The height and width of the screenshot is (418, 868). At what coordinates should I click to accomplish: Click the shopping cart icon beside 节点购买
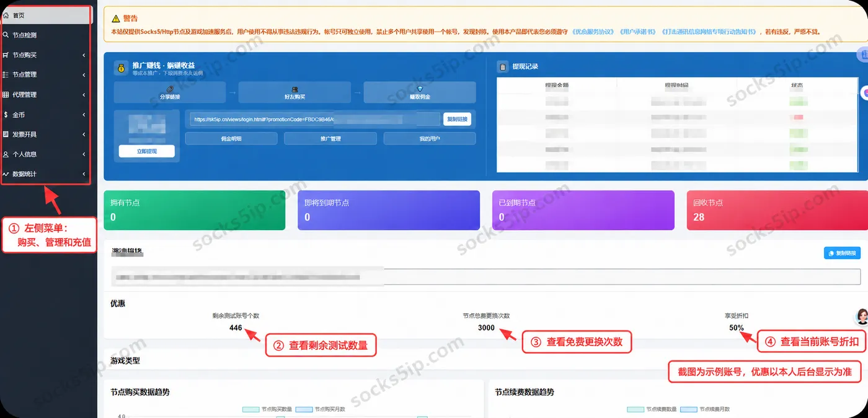pos(6,55)
